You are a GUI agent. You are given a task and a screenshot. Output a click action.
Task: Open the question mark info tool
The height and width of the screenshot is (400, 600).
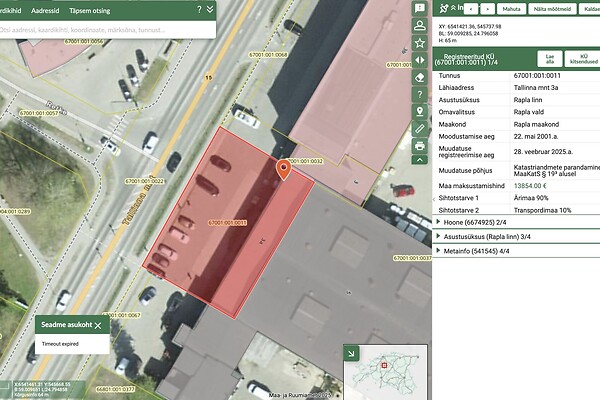(x=419, y=94)
